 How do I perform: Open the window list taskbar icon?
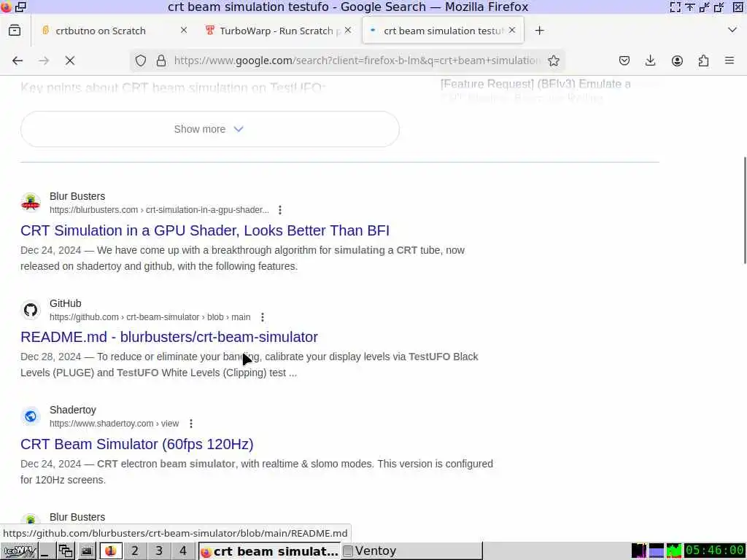[x=65, y=551]
